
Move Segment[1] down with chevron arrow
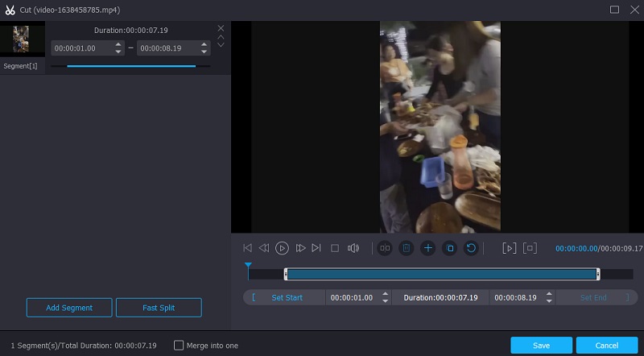click(x=221, y=45)
